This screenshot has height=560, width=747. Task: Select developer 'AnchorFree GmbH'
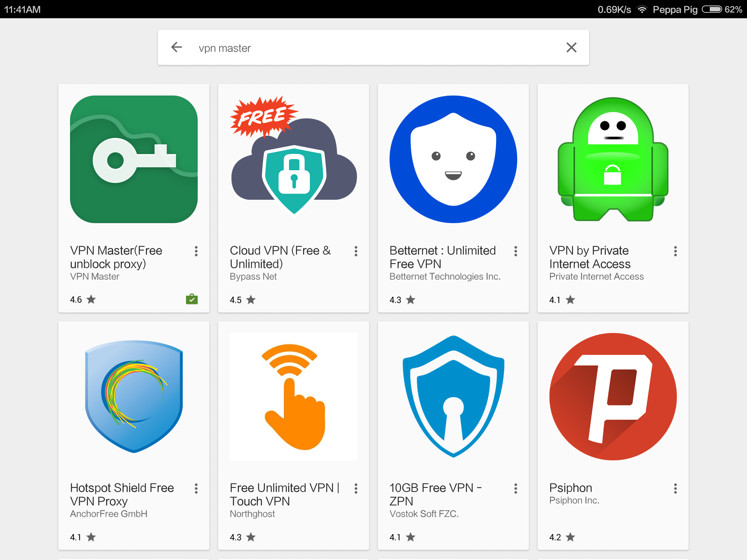click(x=109, y=514)
